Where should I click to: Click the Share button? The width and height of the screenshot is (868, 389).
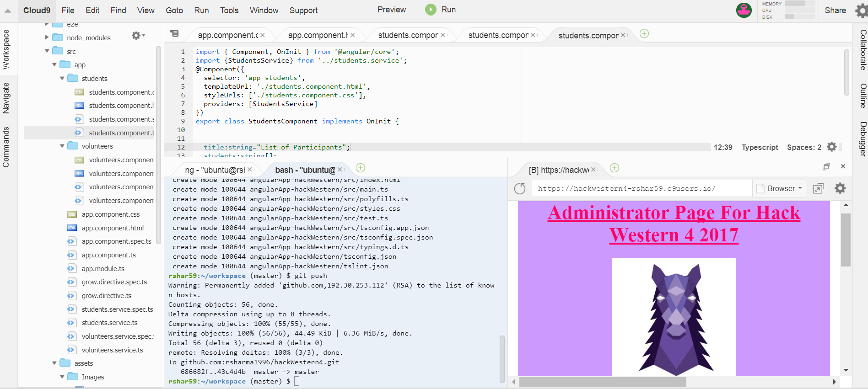tap(835, 11)
